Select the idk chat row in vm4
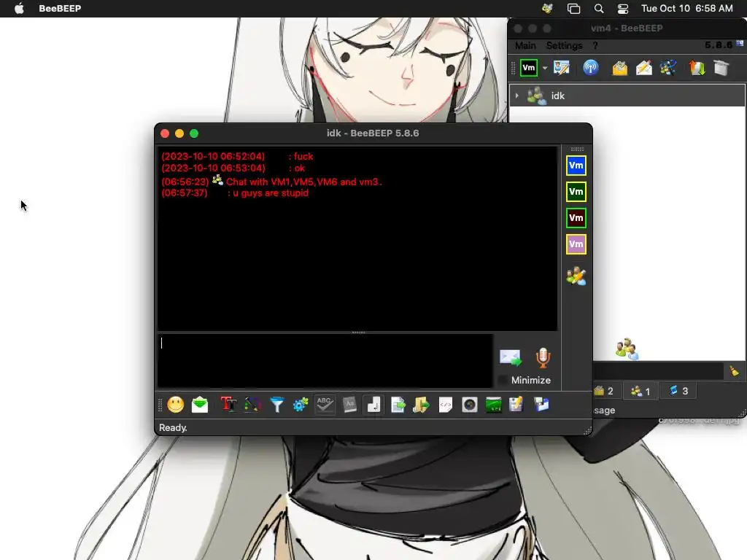Viewport: 747px width, 560px height. pos(627,96)
